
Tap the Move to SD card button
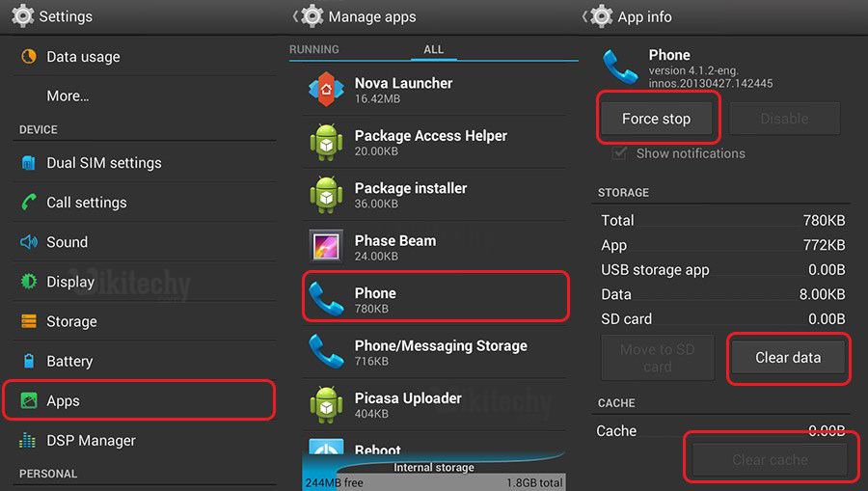click(658, 358)
